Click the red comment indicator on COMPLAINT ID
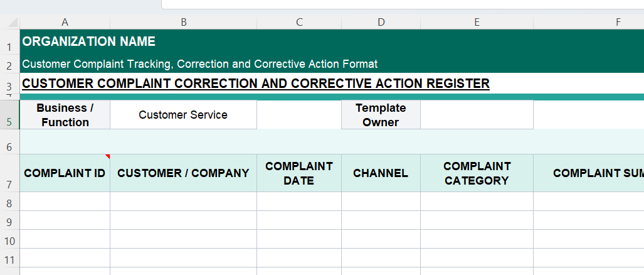 [x=107, y=156]
